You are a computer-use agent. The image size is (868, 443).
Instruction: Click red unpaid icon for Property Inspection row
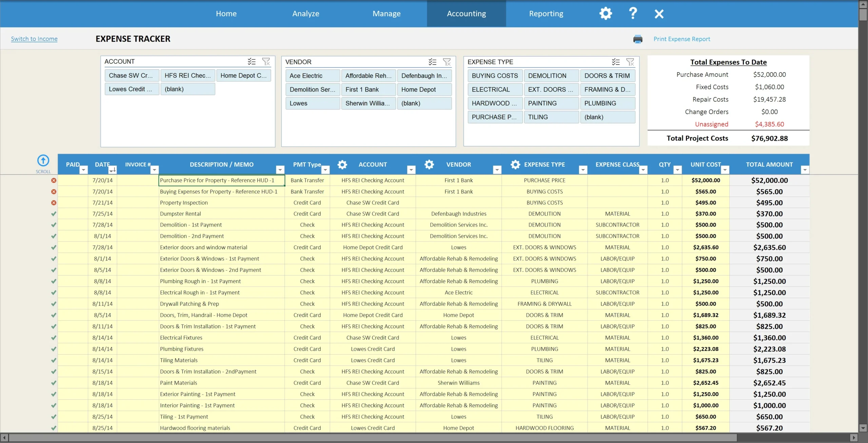click(54, 203)
